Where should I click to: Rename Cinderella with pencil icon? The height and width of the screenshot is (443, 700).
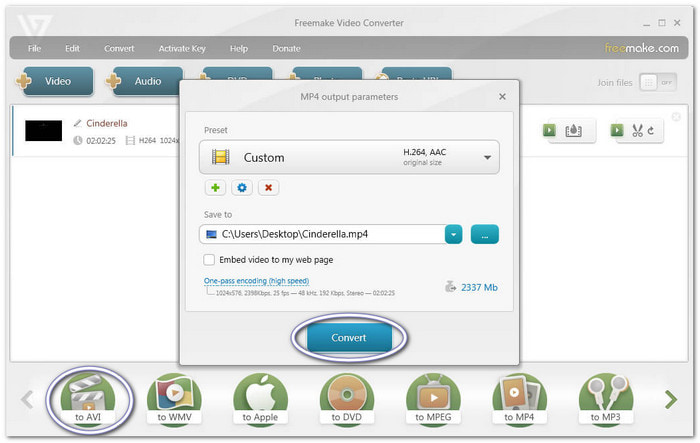77,123
